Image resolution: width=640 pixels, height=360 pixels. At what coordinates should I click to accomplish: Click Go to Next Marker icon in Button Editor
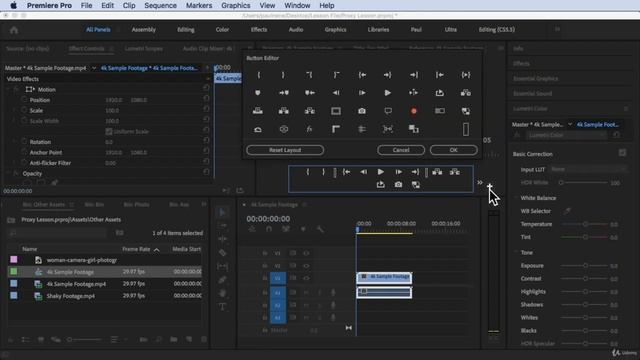284,93
